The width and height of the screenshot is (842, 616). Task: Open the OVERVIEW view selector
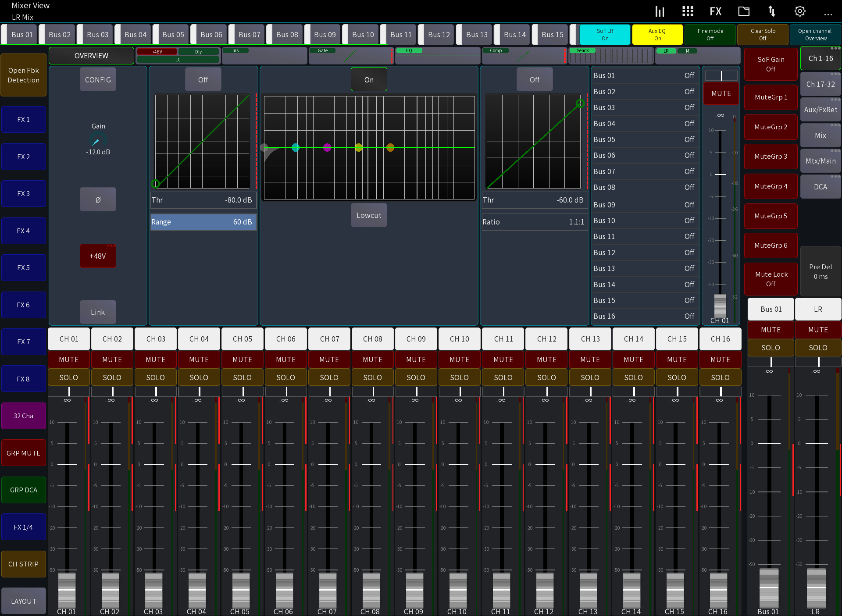tap(91, 55)
